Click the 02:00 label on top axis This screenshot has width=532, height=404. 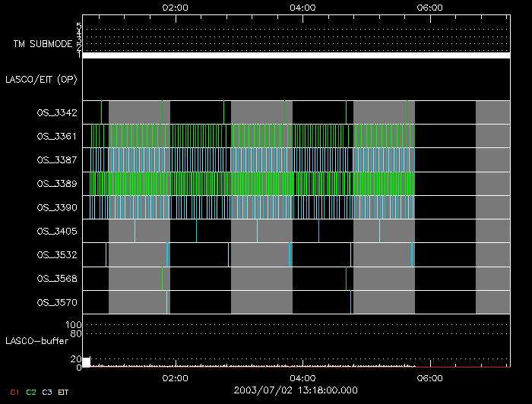coord(176,7)
